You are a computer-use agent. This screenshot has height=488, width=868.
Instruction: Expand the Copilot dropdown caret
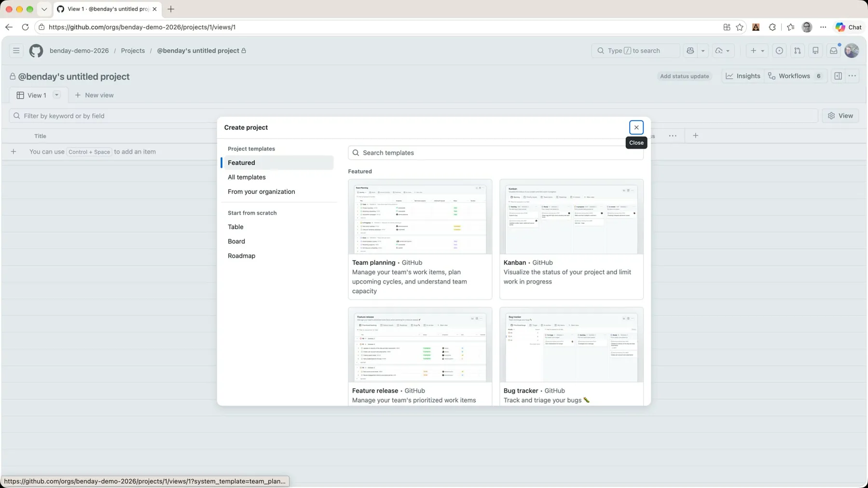point(703,51)
